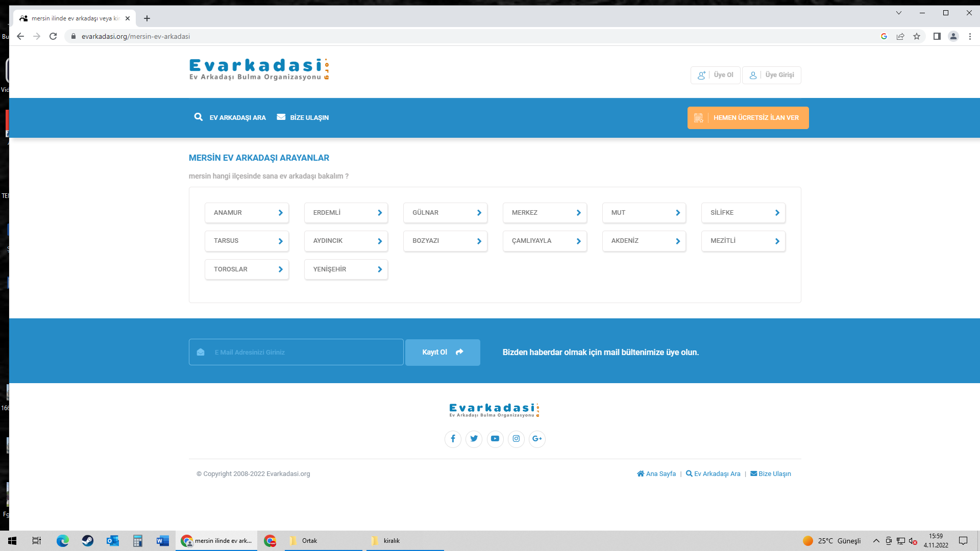This screenshot has height=551, width=980.
Task: Expand the YENİŞEHİR district arrow
Action: [x=380, y=269]
